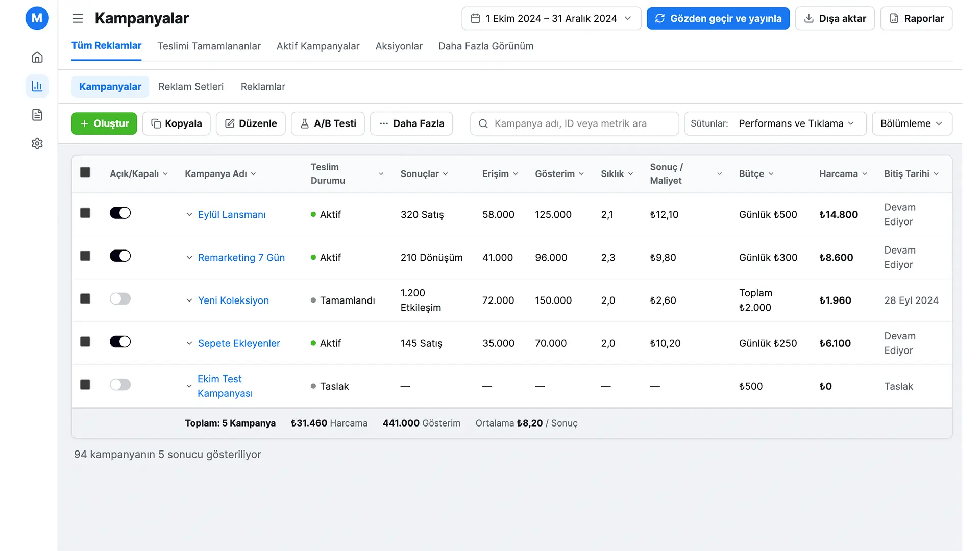Open the document icon in sidebar
This screenshot has width=980, height=551.
(37, 115)
